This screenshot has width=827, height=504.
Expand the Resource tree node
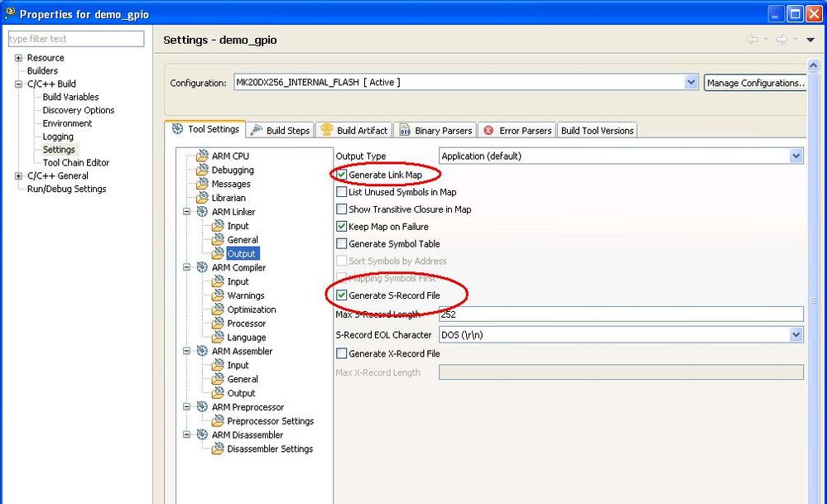click(18, 58)
